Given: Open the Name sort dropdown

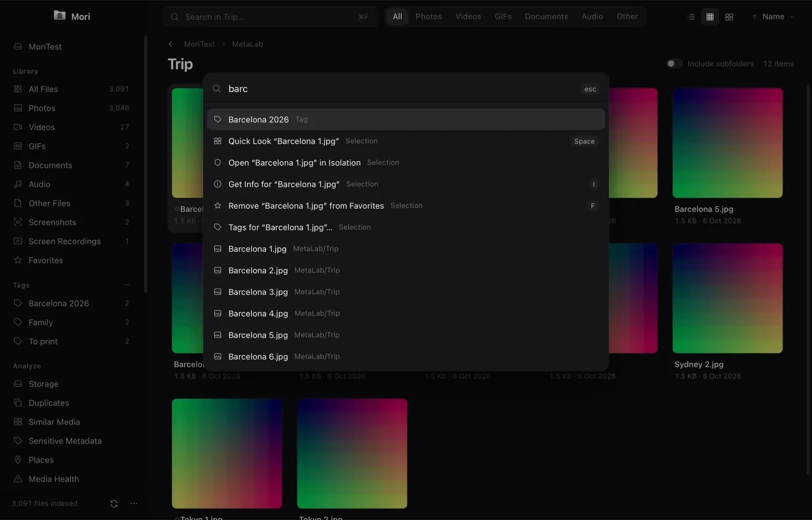Looking at the screenshot, I should coord(773,17).
